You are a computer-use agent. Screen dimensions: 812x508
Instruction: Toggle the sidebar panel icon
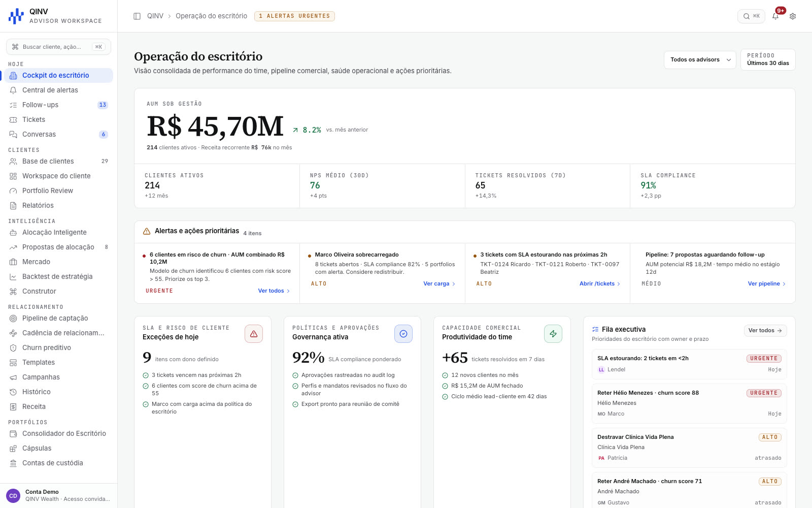tap(137, 16)
